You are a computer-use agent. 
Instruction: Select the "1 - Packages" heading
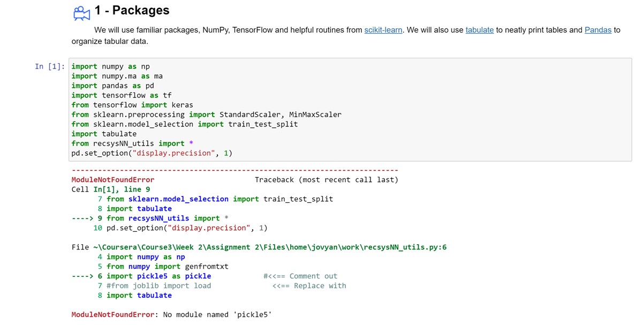(132, 11)
